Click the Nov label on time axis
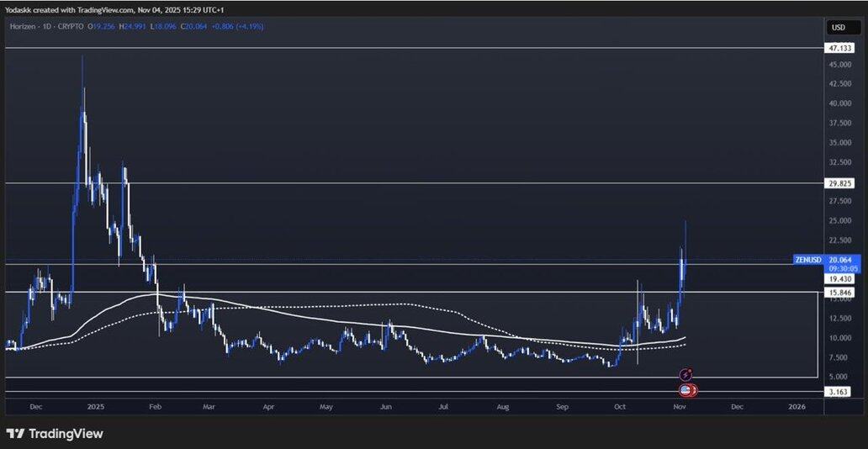This screenshot has height=449, width=868. tap(680, 406)
